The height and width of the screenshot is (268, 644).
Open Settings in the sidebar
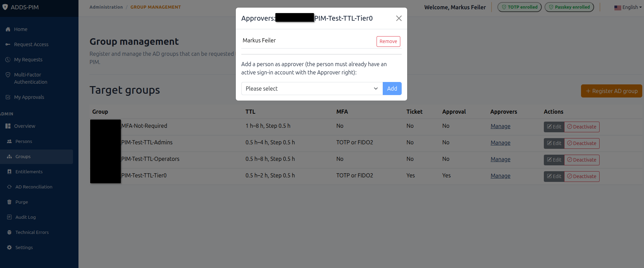click(x=24, y=248)
